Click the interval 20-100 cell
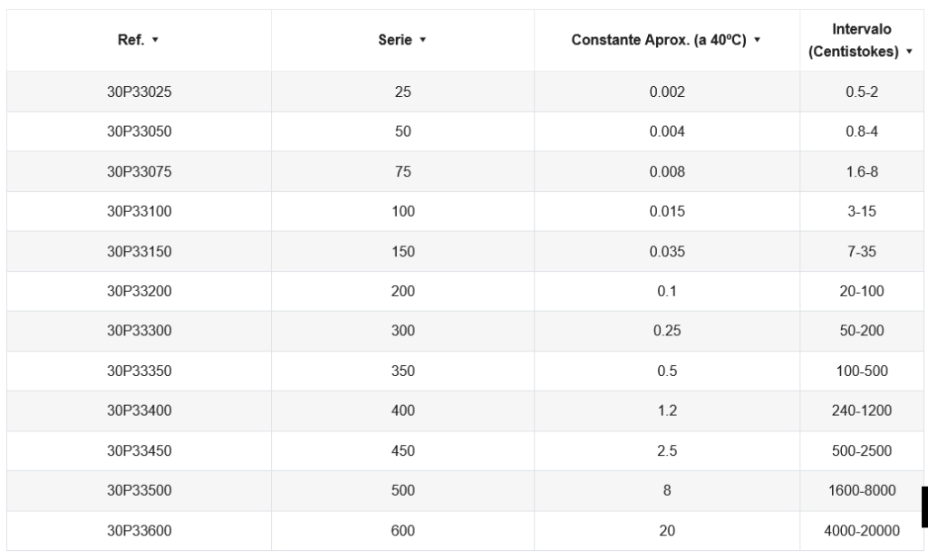The image size is (928, 560). tap(862, 291)
